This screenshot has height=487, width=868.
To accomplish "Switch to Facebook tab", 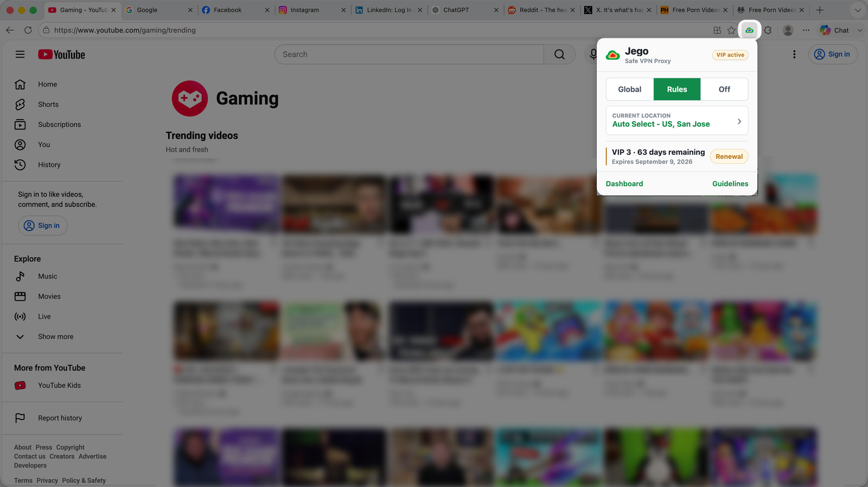I will click(235, 10).
